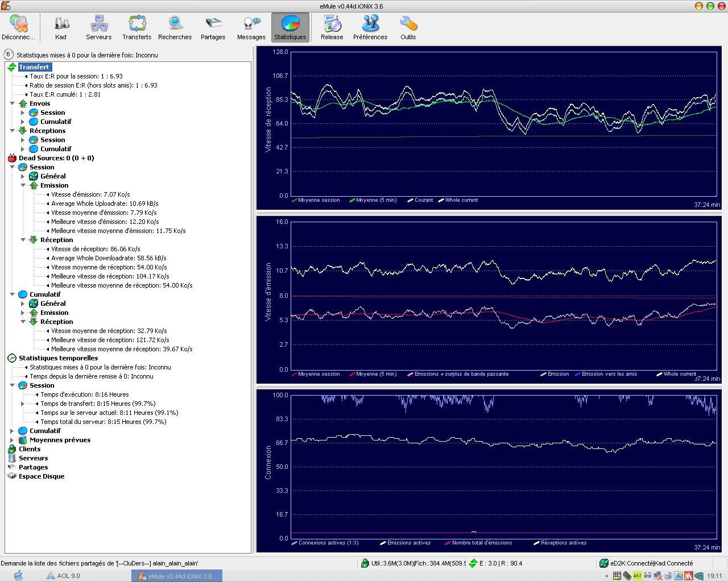Click 'Temps sur le serveur actuel: 8:11 Heures'
The height and width of the screenshot is (582, 728).
click(109, 413)
